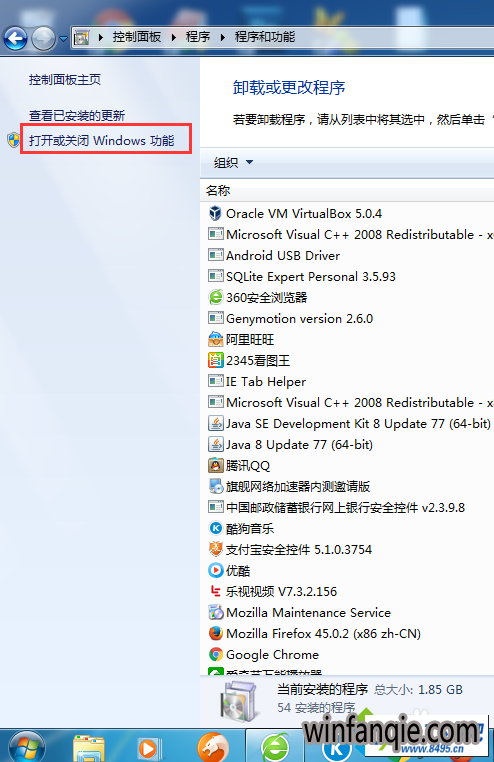
Task: Click 程序 in the address breadcrumb
Action: pos(198,37)
